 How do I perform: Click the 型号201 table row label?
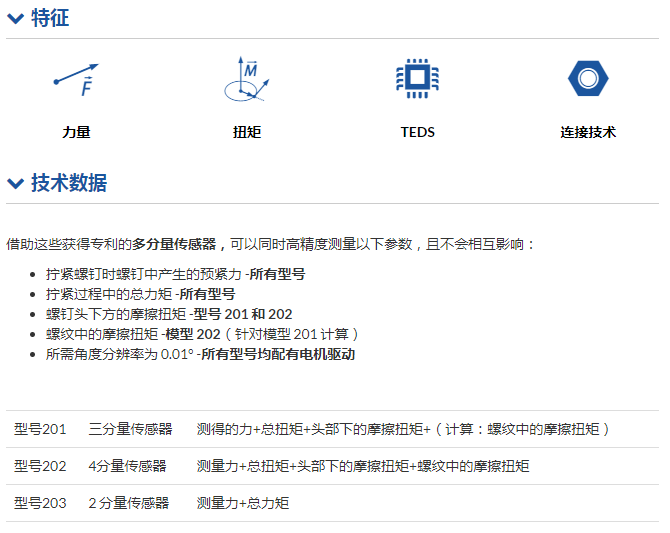tap(40, 429)
